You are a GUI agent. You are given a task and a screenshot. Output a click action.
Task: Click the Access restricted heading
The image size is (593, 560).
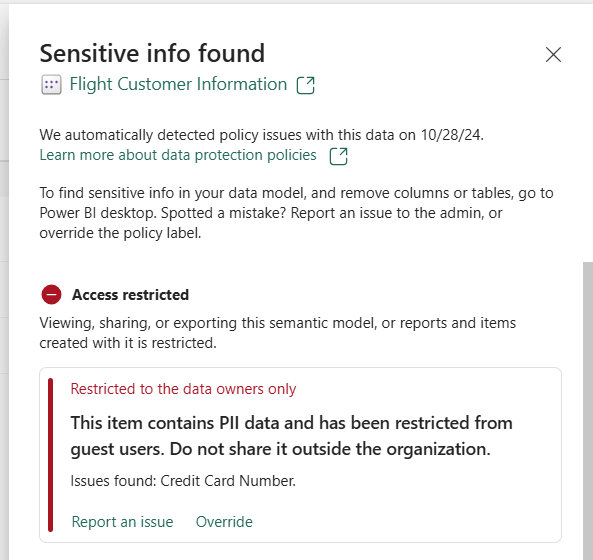click(x=130, y=295)
